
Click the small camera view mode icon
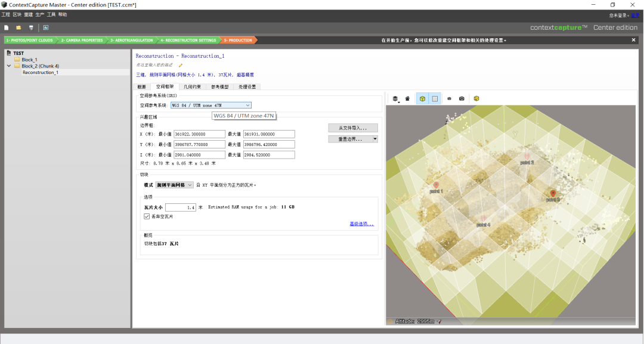click(x=450, y=98)
